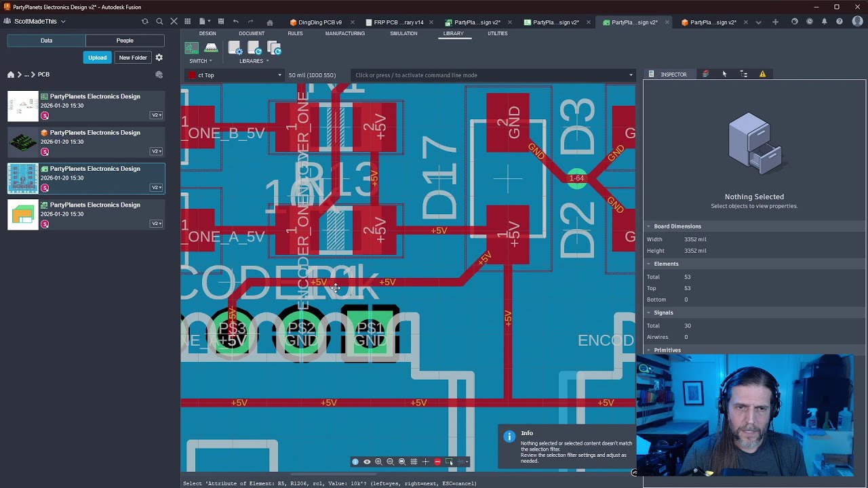868x488 pixels.
Task: Close the data panel with the X icon
Action: 174,22
